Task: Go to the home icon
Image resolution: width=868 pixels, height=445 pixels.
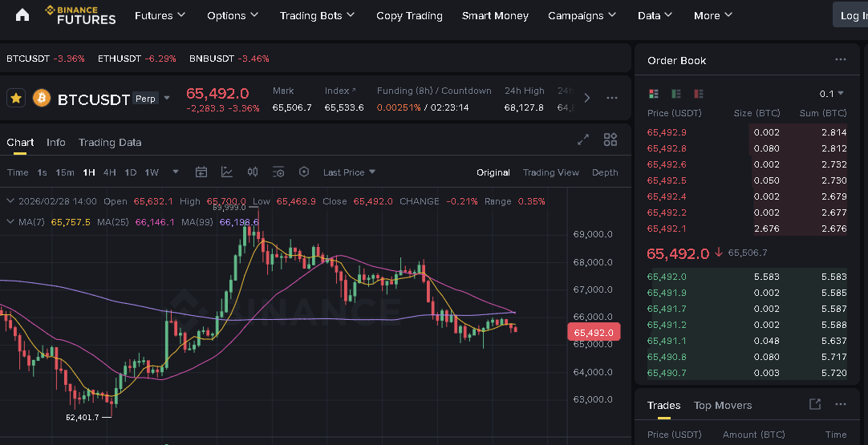Action: [22, 15]
